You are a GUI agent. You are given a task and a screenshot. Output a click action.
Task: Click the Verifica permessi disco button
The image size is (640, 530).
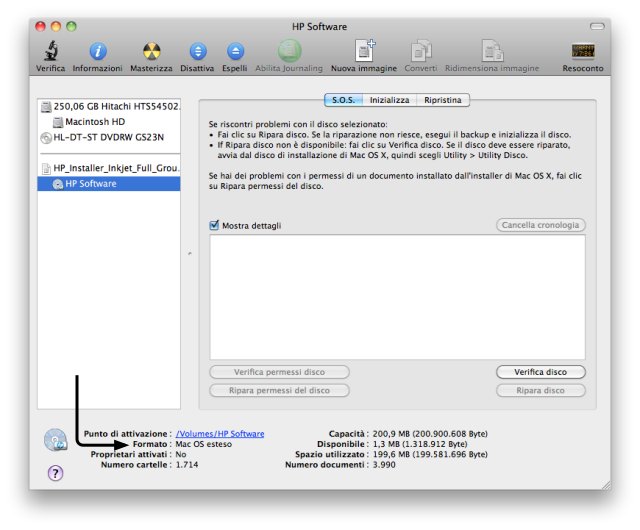[279, 372]
